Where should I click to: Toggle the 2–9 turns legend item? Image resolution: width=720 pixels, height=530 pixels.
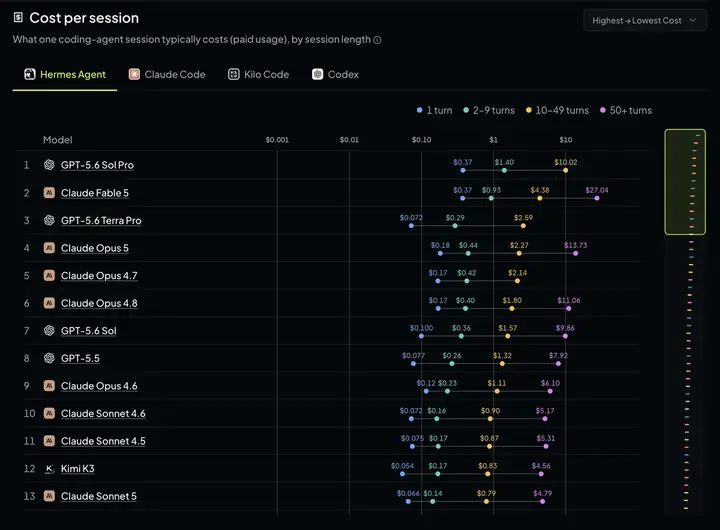pyautogui.click(x=489, y=110)
